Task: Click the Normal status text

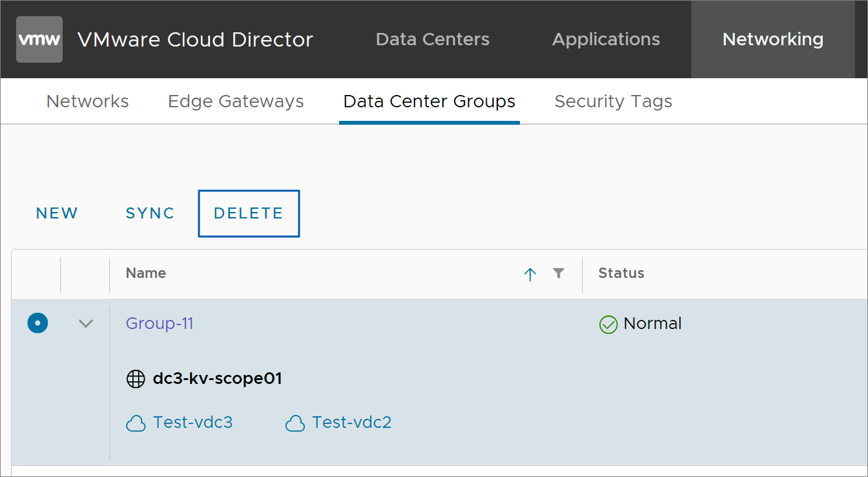Action: pos(653,323)
